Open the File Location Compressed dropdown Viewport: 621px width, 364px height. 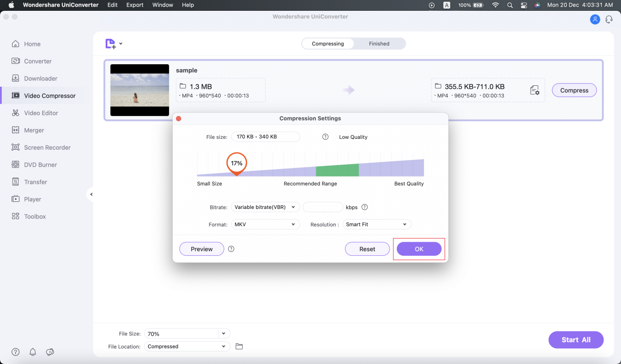coord(187,346)
